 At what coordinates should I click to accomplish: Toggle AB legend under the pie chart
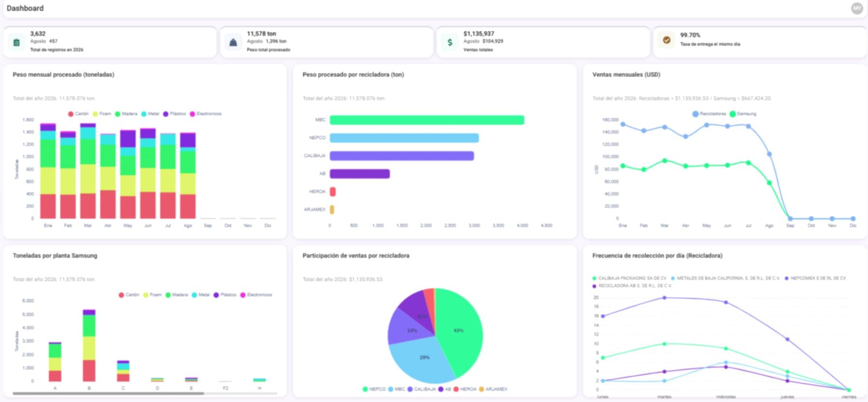(x=444, y=389)
